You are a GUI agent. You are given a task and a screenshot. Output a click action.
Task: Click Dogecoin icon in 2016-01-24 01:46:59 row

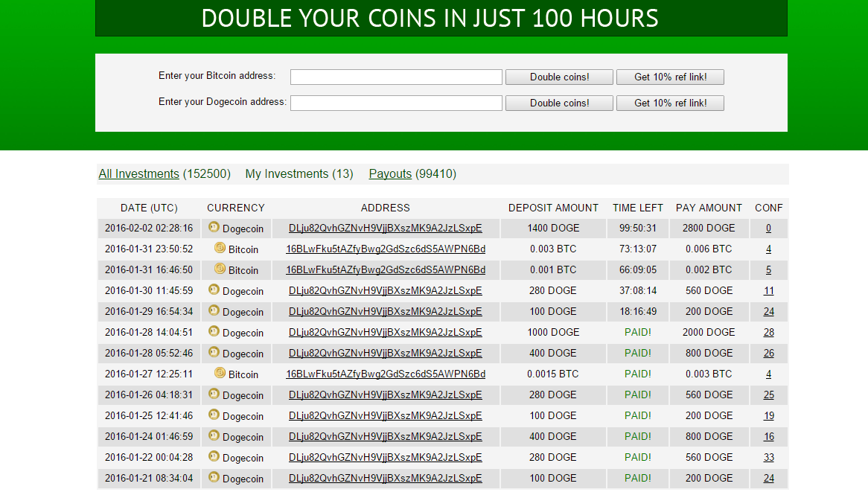pos(214,435)
